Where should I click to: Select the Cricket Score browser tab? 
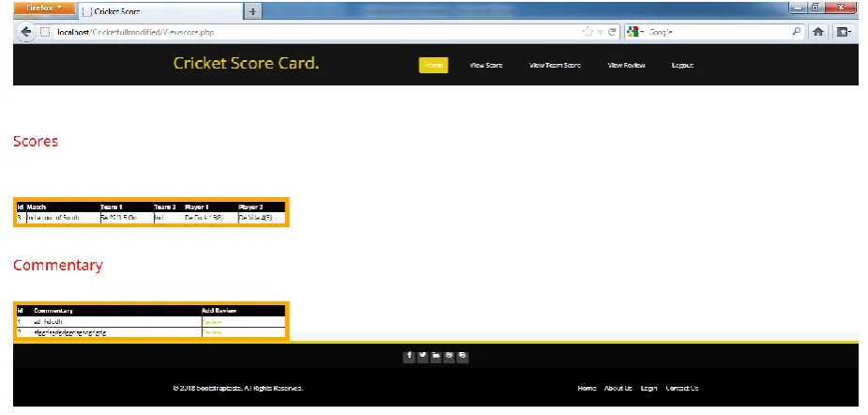[x=160, y=11]
